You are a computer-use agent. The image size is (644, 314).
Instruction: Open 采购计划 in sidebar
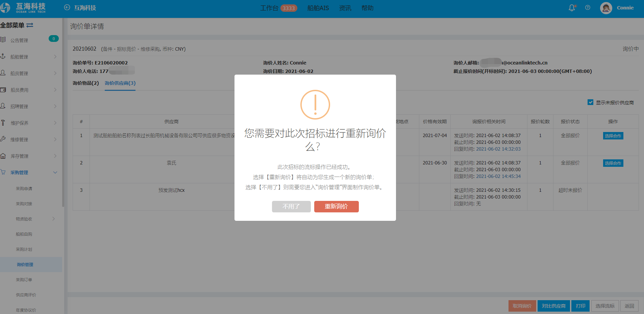tap(24, 250)
